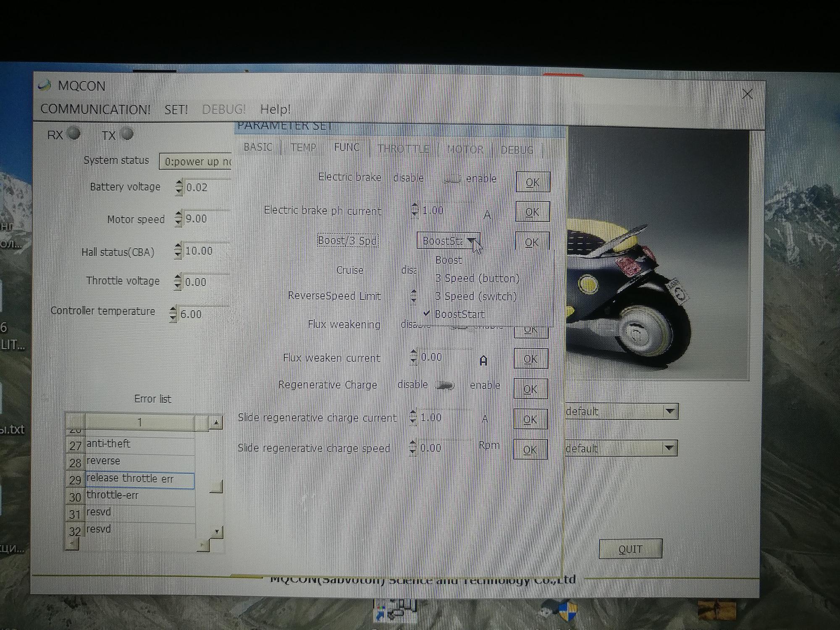This screenshot has height=630, width=840.
Task: Click the QUIT button
Action: 630,549
